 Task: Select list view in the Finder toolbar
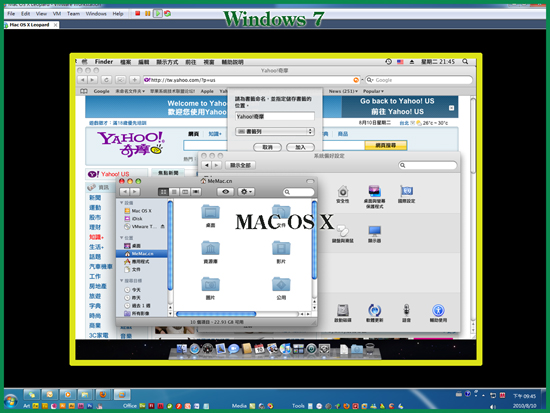(x=174, y=192)
